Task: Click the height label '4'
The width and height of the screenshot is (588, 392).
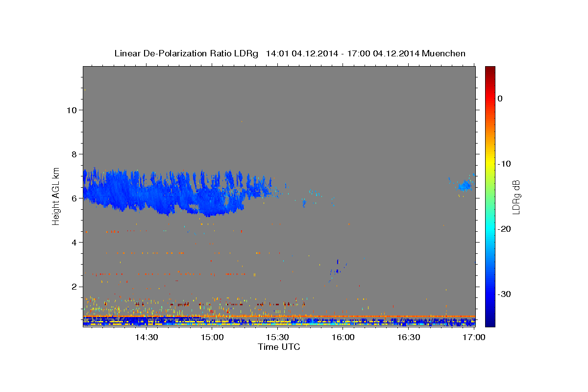Action: pyautogui.click(x=73, y=242)
